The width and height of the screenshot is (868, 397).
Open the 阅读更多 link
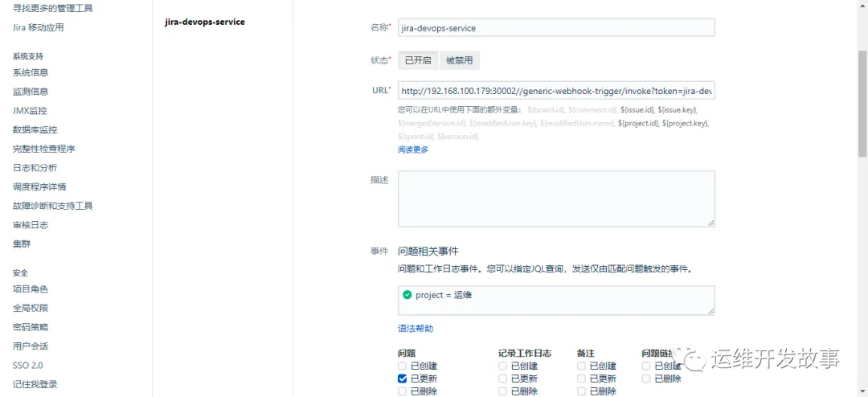413,149
